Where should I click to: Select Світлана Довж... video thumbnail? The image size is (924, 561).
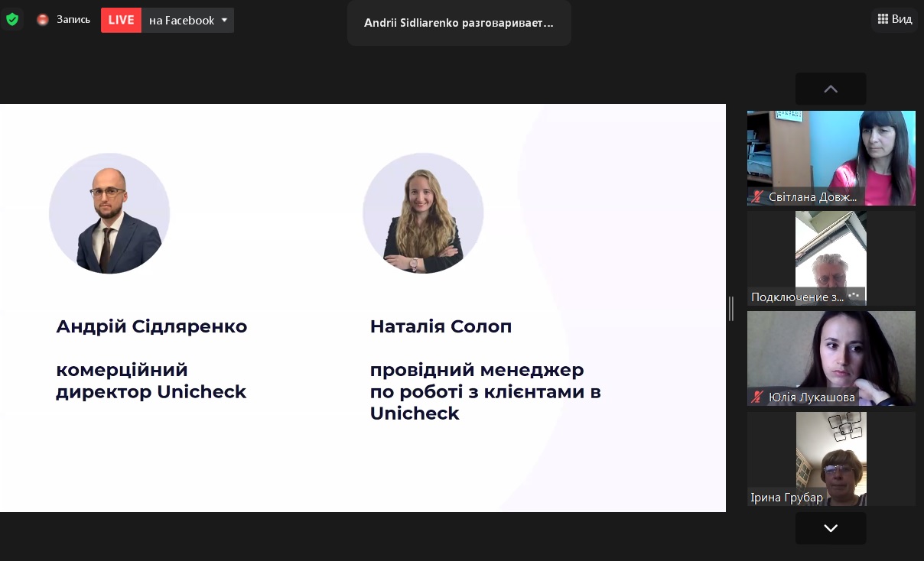point(831,157)
